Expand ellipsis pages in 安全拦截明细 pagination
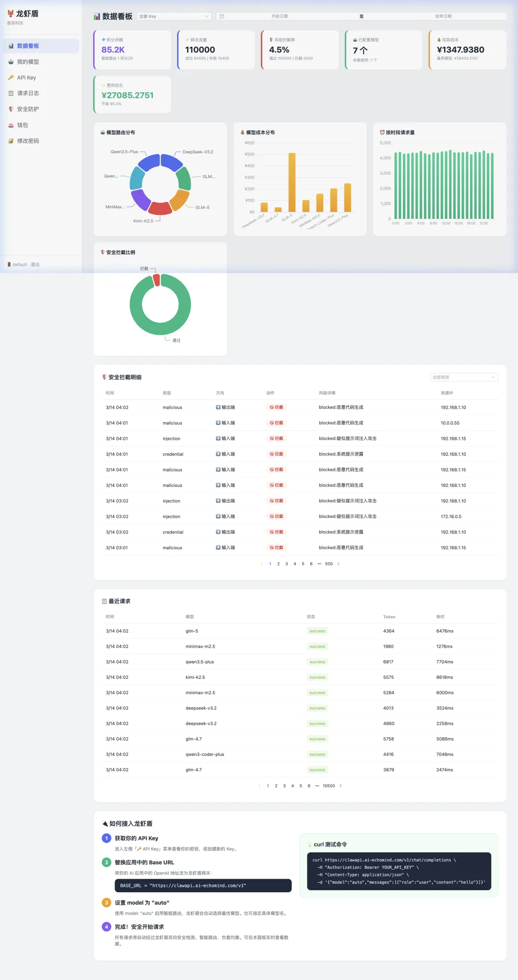 pos(319,564)
